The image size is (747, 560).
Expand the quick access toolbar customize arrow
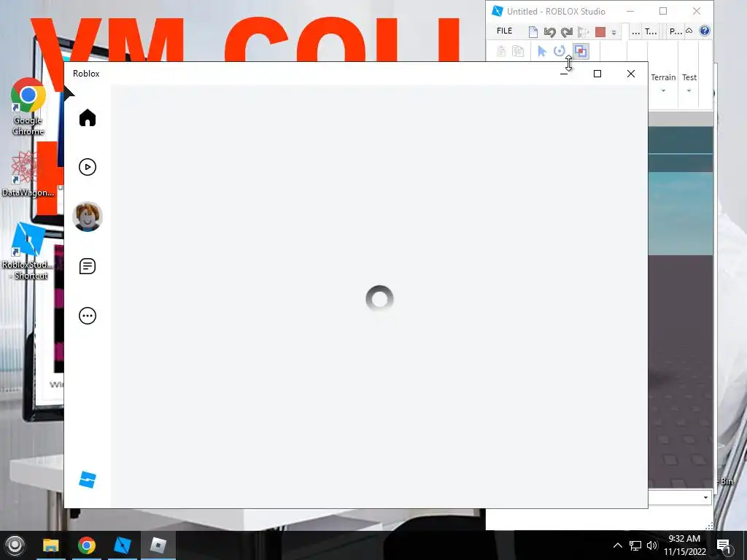tap(614, 32)
